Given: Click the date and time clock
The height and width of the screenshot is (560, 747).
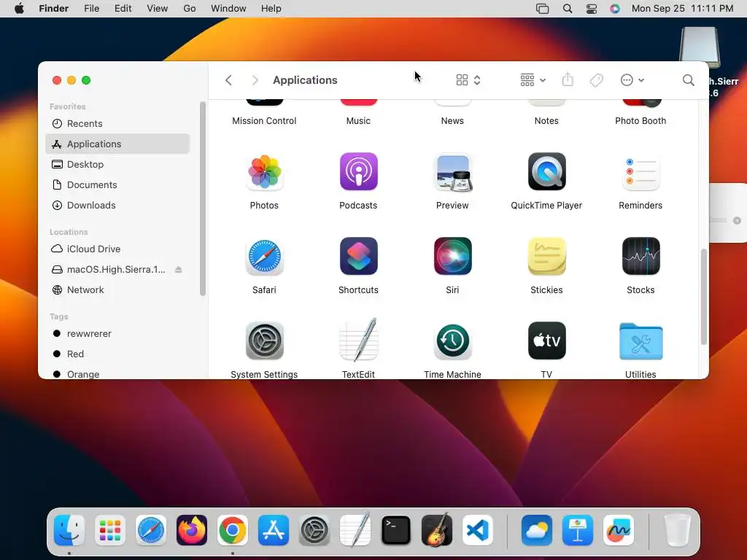Looking at the screenshot, I should click(x=682, y=9).
